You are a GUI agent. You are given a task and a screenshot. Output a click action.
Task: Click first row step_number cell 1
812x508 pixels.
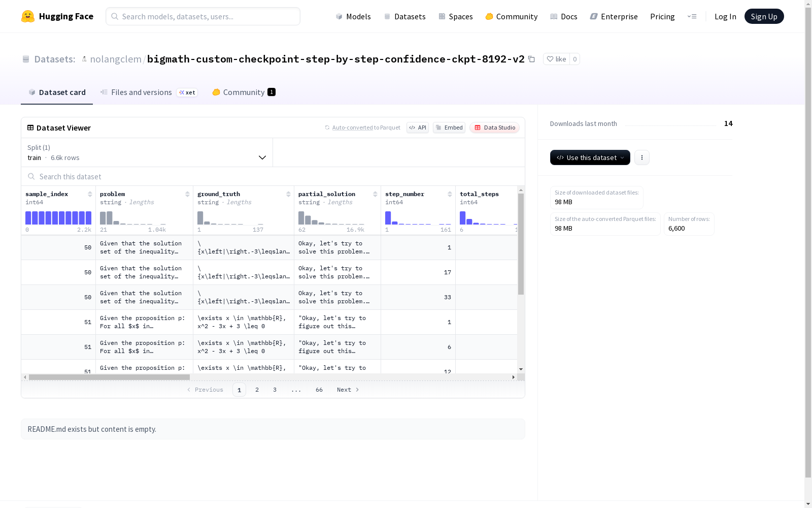pos(418,247)
